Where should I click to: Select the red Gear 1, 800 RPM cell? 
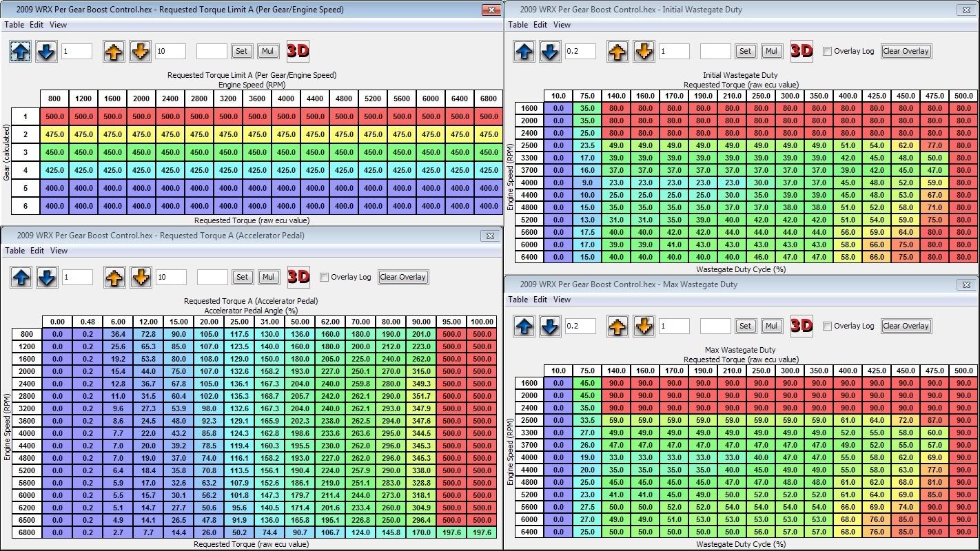pyautogui.click(x=54, y=116)
